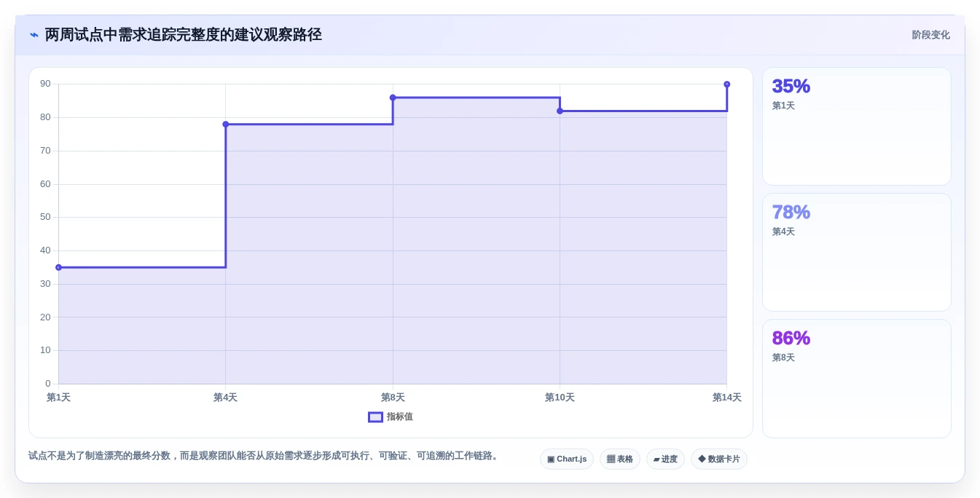
Task: Click the 阶段变化 label
Action: pos(930,35)
